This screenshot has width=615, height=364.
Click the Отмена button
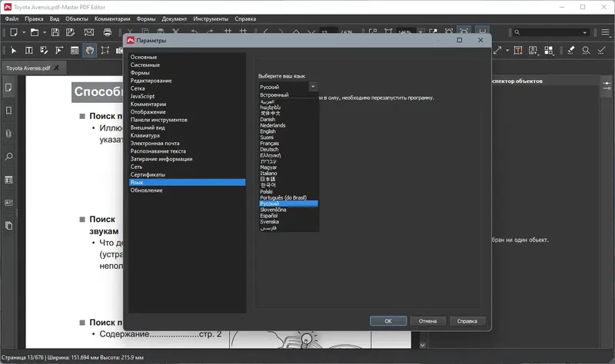tap(427, 321)
